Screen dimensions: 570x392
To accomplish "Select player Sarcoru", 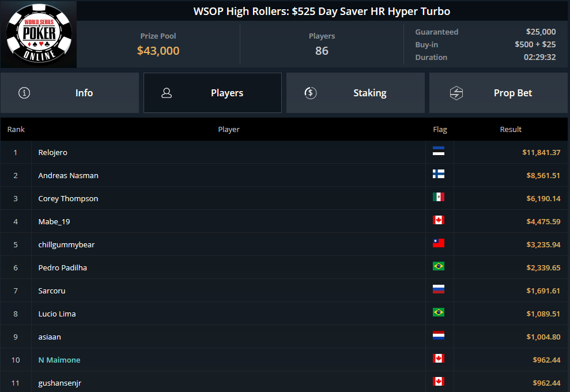I will (x=52, y=291).
